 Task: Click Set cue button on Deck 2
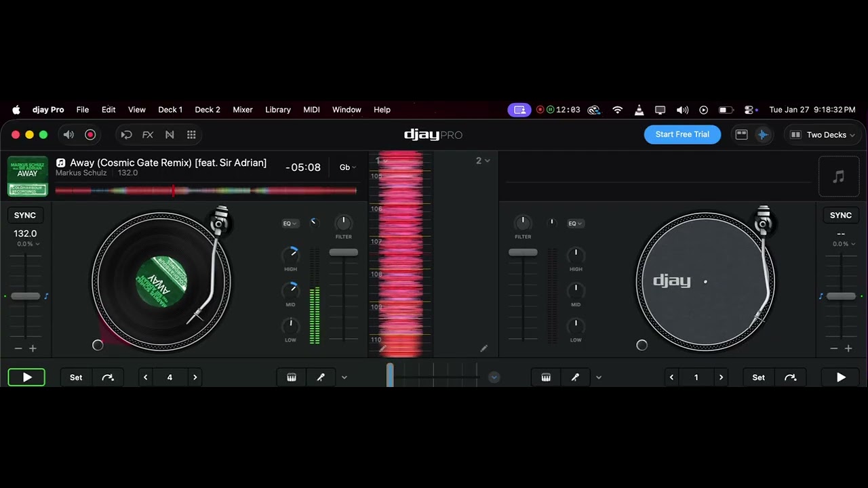(x=758, y=378)
